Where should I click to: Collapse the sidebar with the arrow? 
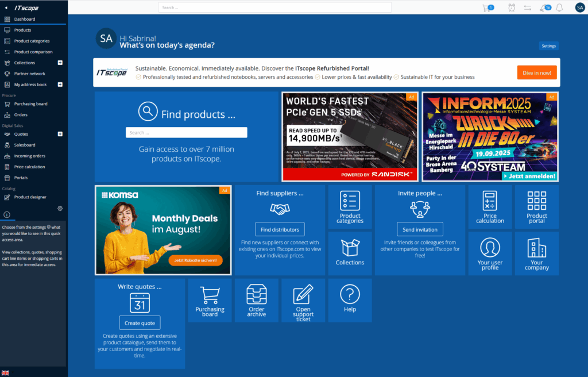click(x=6, y=7)
